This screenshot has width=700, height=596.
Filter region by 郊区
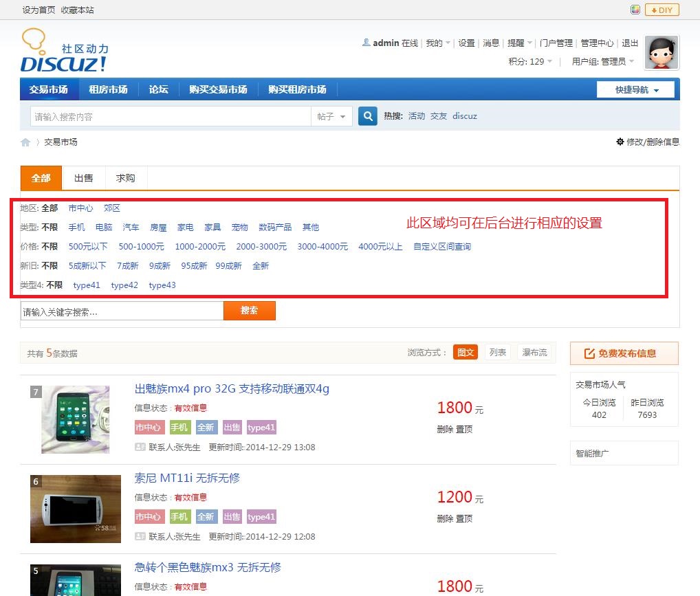112,208
